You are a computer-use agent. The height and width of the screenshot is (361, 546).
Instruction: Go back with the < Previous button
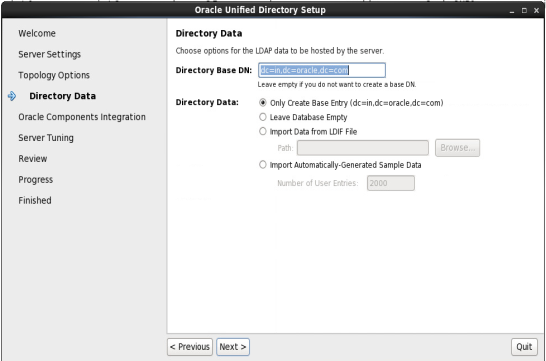190,347
